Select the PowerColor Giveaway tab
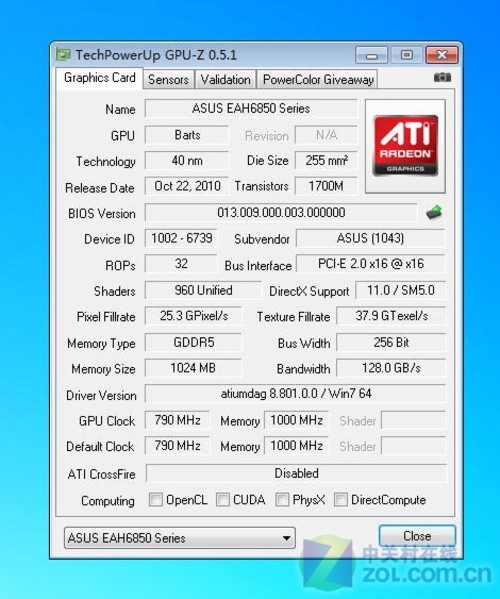The image size is (500, 599). coord(318,79)
